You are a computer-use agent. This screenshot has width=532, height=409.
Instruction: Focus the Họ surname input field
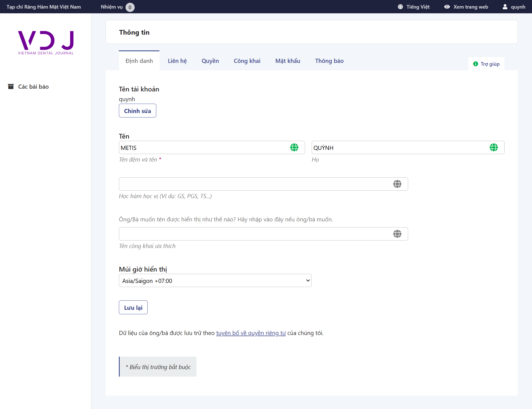(x=408, y=147)
